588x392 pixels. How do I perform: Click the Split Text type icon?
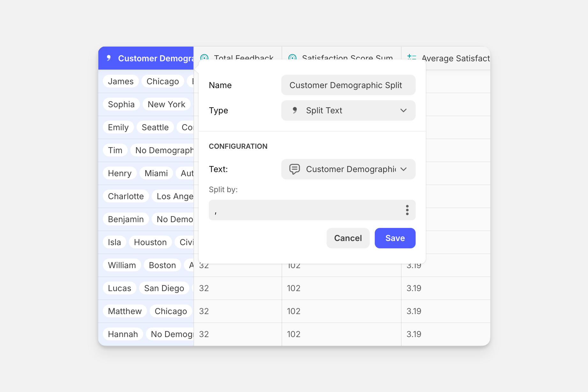click(295, 110)
